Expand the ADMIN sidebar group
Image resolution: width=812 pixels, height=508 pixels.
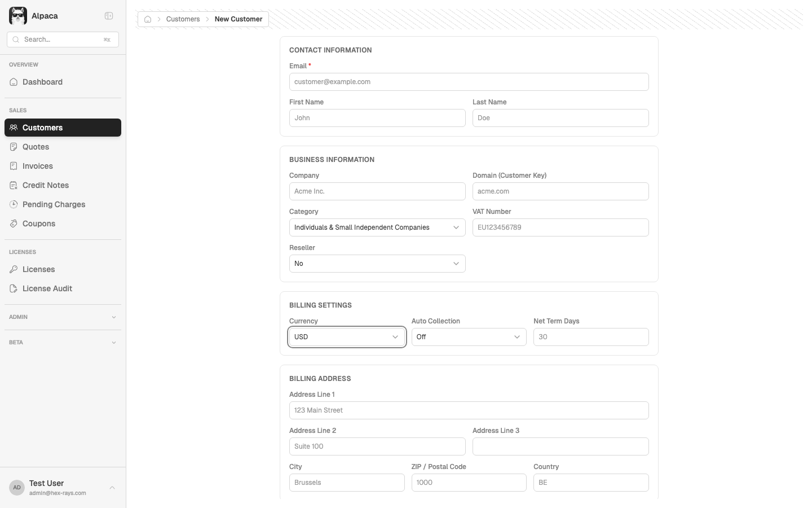[63, 317]
